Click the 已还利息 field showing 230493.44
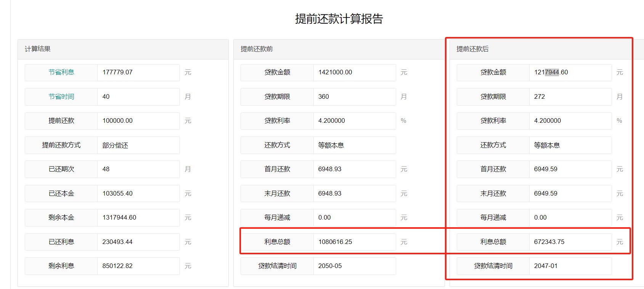 pos(138,242)
